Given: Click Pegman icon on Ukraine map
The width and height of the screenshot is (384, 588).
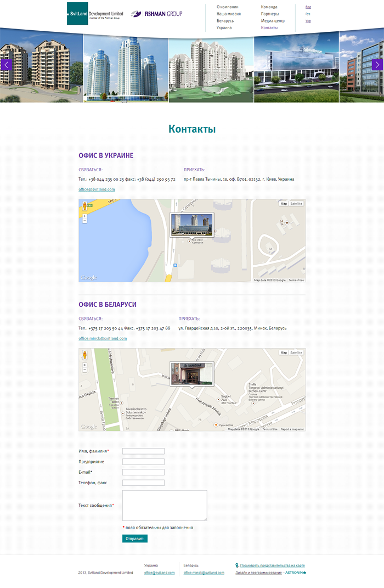Looking at the screenshot, I should tap(84, 205).
